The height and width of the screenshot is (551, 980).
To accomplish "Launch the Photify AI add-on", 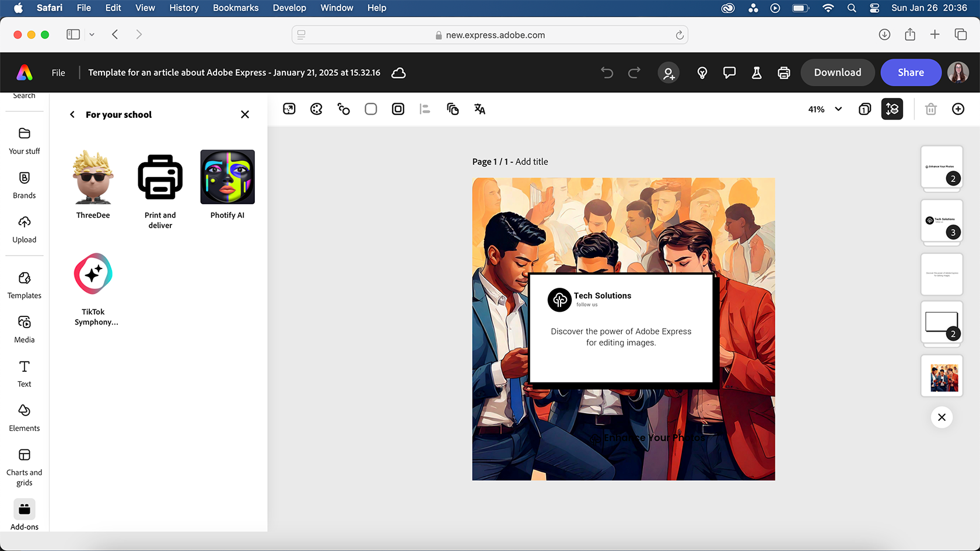I will pos(227,177).
